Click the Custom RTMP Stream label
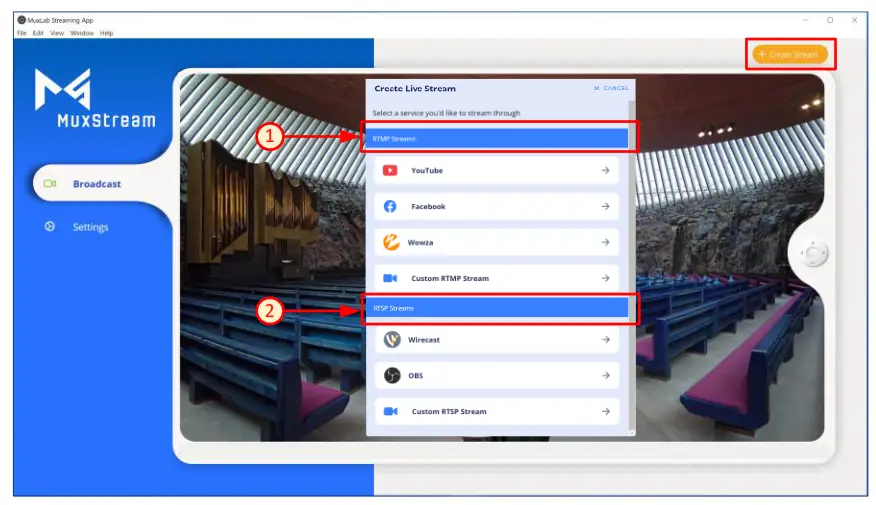Screen dimensions: 876x505 click(x=450, y=278)
